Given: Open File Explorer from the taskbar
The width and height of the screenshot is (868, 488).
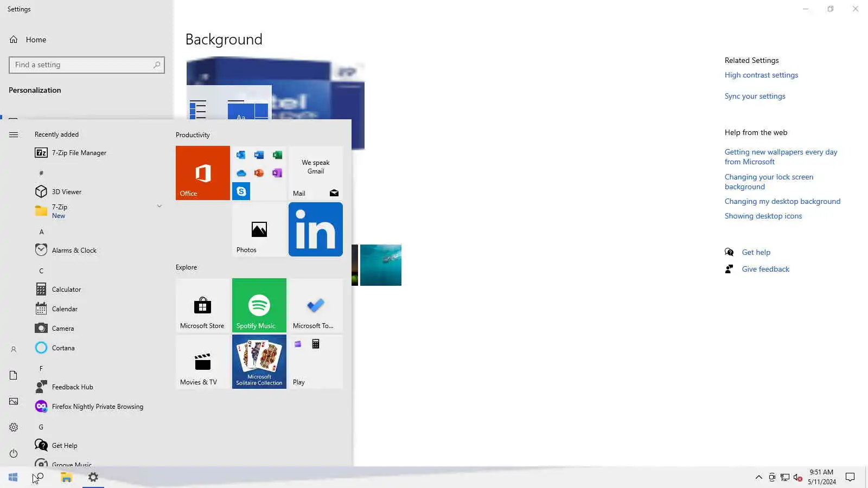Looking at the screenshot, I should (66, 477).
